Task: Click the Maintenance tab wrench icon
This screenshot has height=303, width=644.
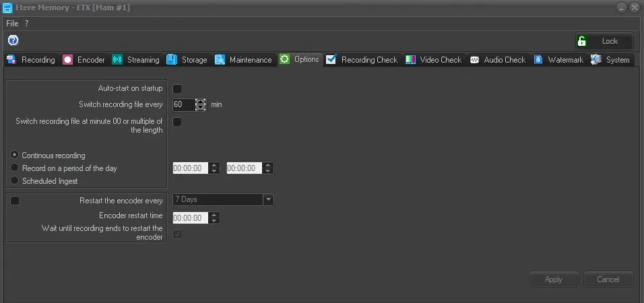Action: 220,60
